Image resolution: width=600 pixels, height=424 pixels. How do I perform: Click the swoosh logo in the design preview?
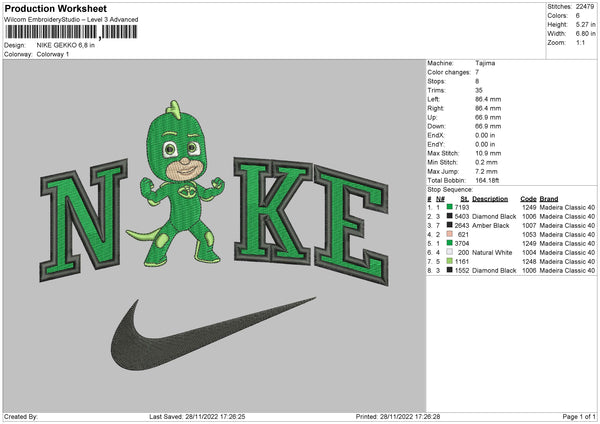pos(212,334)
